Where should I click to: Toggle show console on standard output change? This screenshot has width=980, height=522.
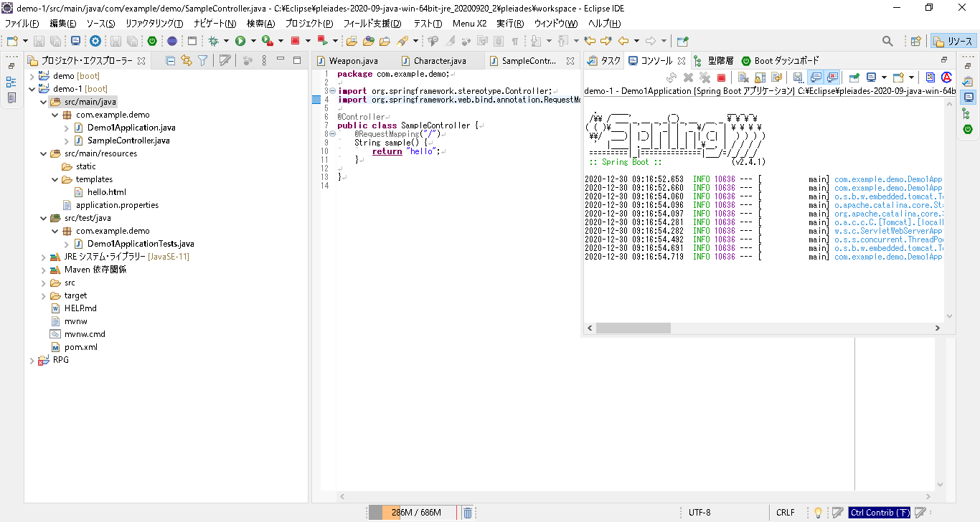tap(816, 77)
